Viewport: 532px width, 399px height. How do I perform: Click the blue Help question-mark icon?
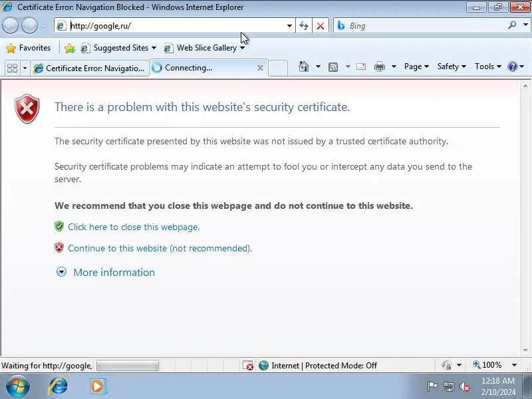coord(512,66)
